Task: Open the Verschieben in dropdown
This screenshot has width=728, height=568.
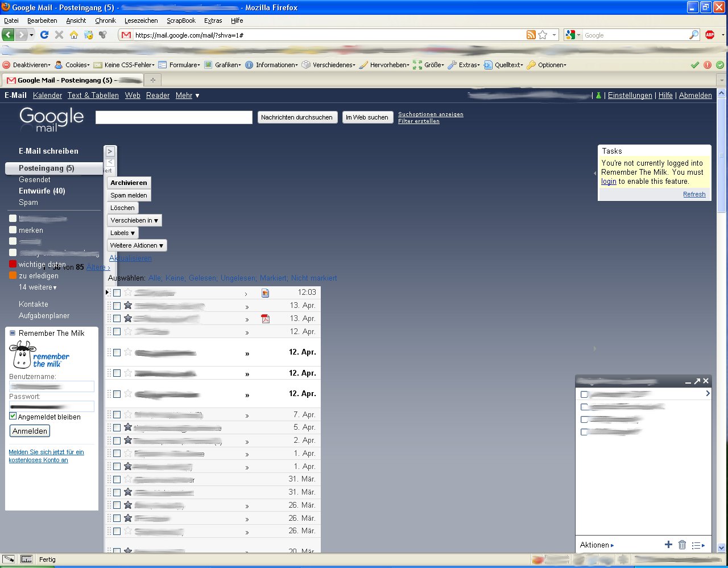Action: [135, 220]
